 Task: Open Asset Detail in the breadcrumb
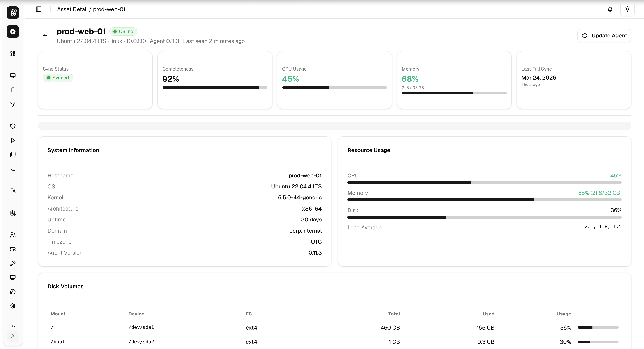72,9
